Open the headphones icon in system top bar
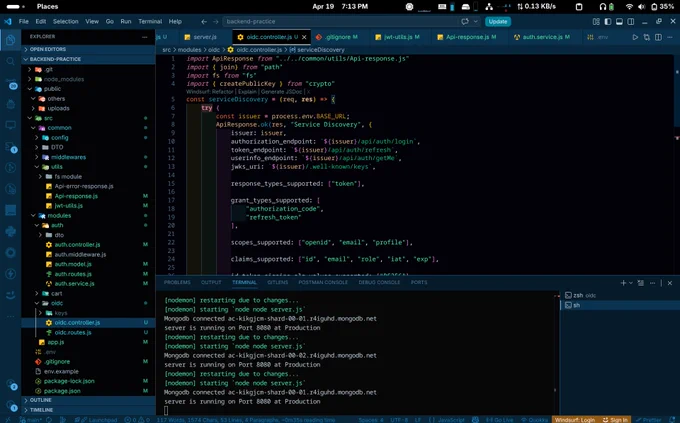This screenshot has width=680, height=423. (603, 7)
